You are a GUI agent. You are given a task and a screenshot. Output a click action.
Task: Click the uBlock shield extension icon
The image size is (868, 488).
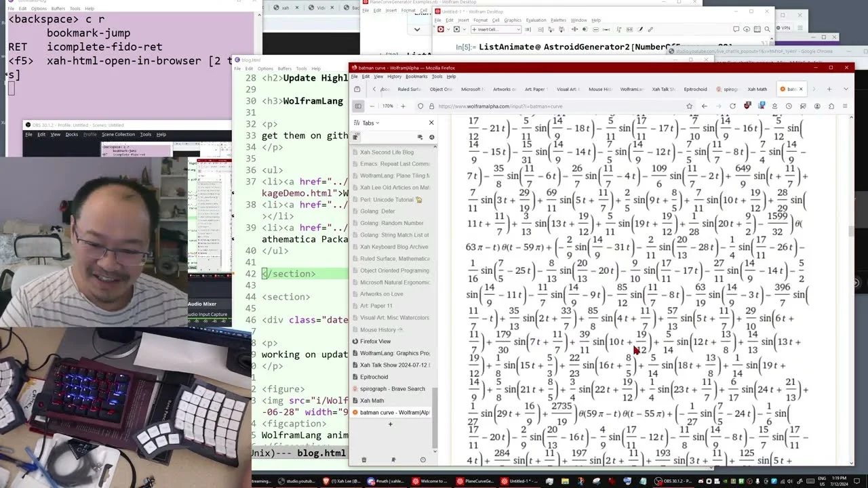(747, 106)
